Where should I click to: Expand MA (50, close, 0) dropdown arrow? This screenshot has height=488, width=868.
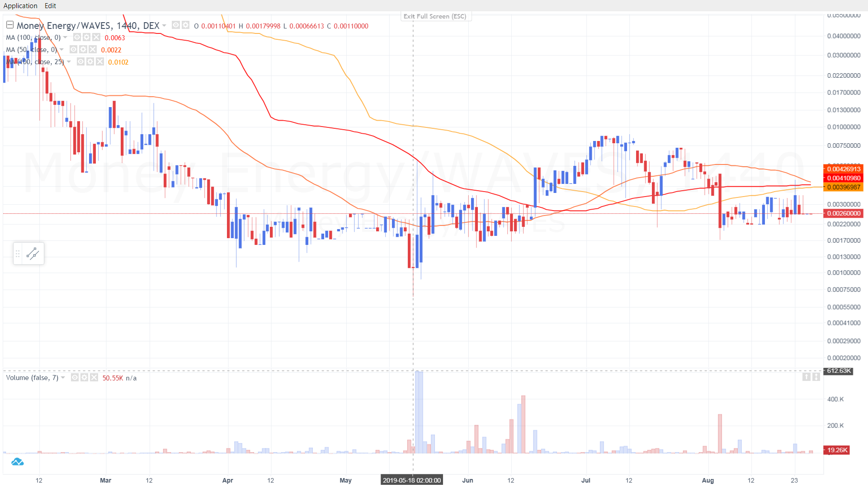(x=61, y=49)
